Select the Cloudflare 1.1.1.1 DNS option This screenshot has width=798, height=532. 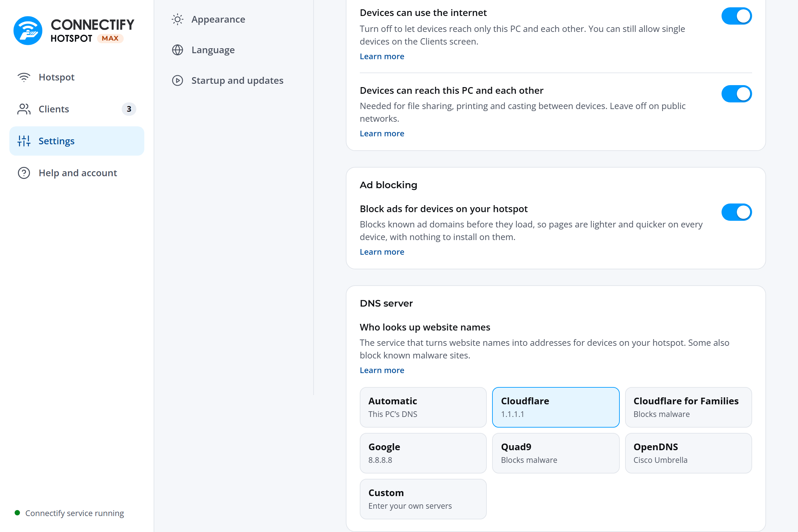[x=556, y=407]
